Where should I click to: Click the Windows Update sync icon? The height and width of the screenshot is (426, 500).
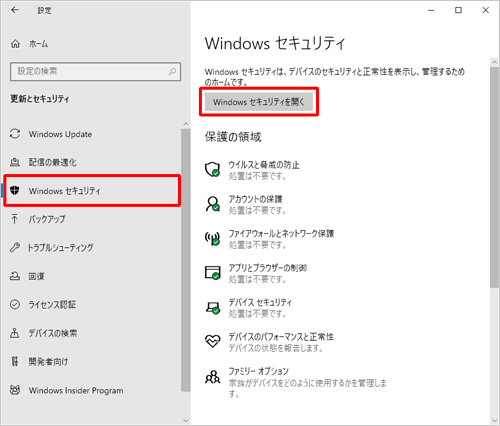click(15, 134)
